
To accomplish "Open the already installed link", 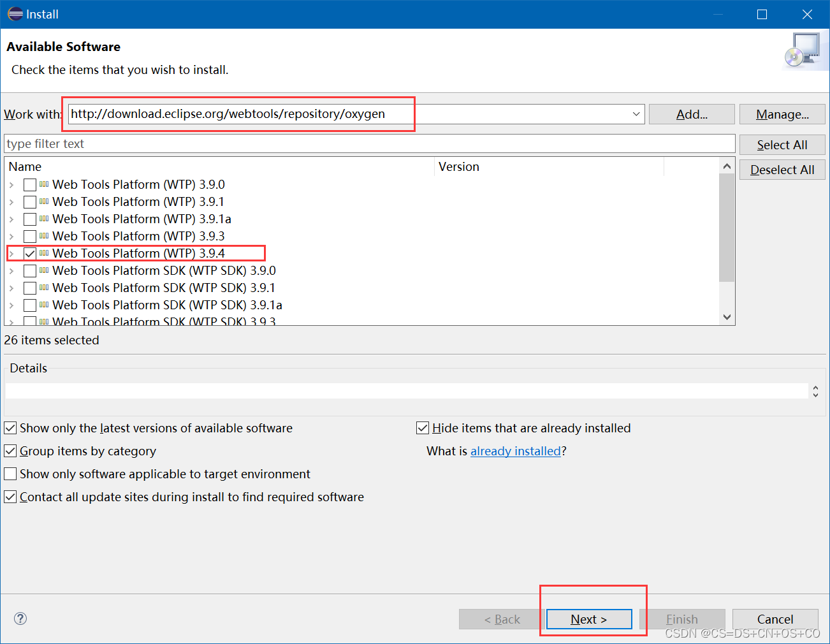I will [x=515, y=451].
